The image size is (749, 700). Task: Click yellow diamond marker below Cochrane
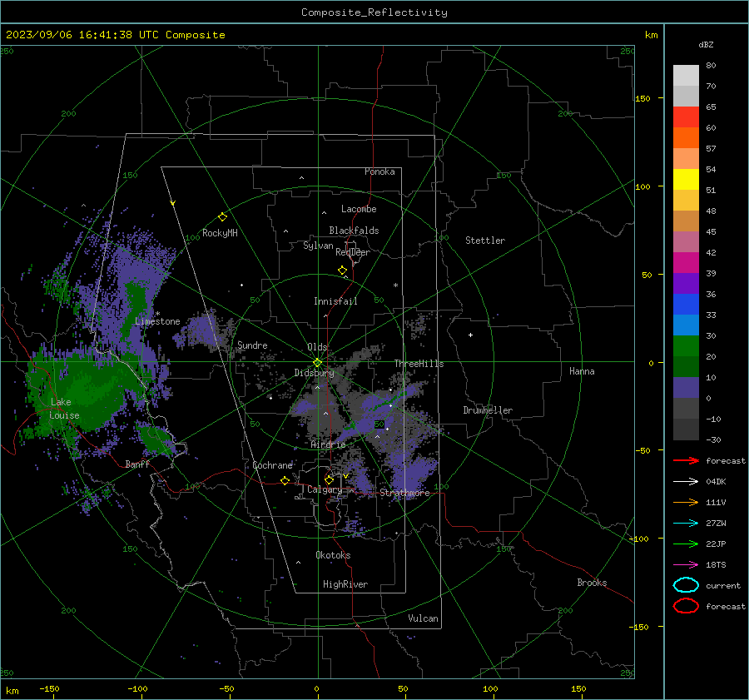[285, 480]
